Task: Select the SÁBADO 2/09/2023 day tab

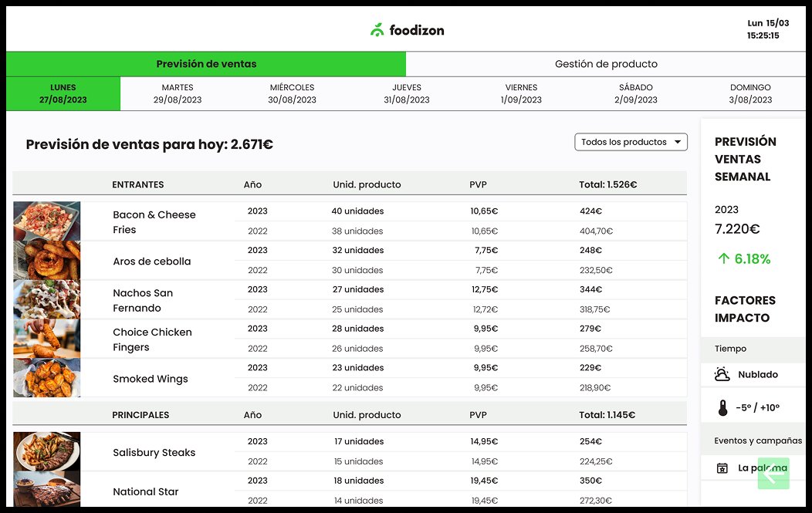Action: point(636,93)
